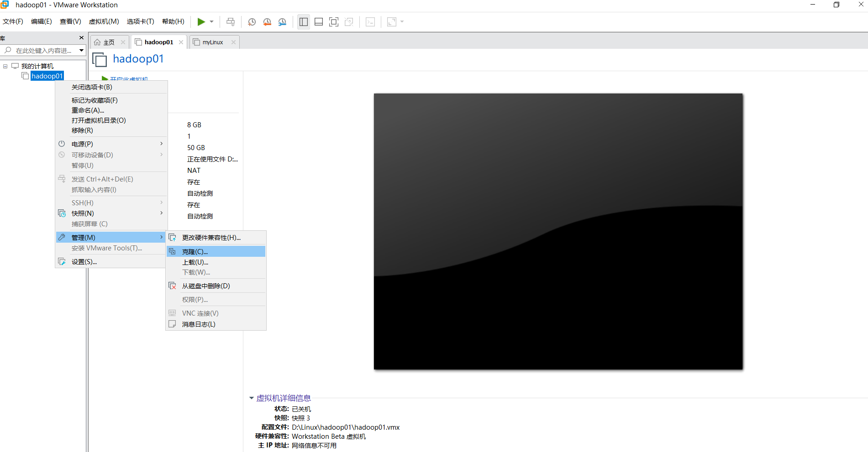This screenshot has height=452, width=868.
Task: Collapse the 虚拟机详细信息 section
Action: click(252, 398)
